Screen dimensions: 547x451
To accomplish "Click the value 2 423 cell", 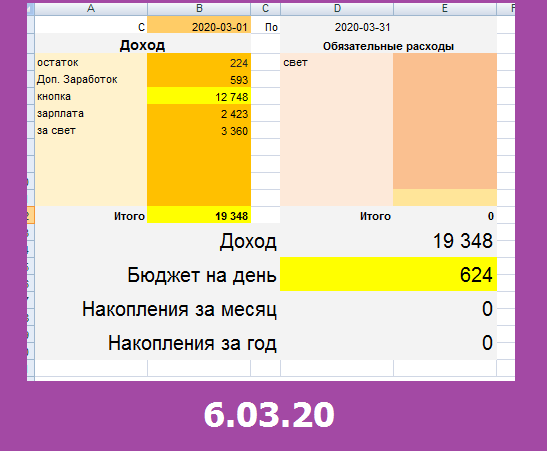I will [199, 113].
